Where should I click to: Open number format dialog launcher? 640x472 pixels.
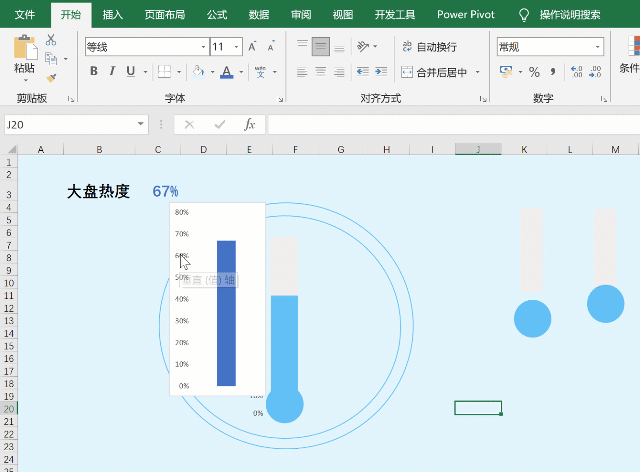(603, 99)
